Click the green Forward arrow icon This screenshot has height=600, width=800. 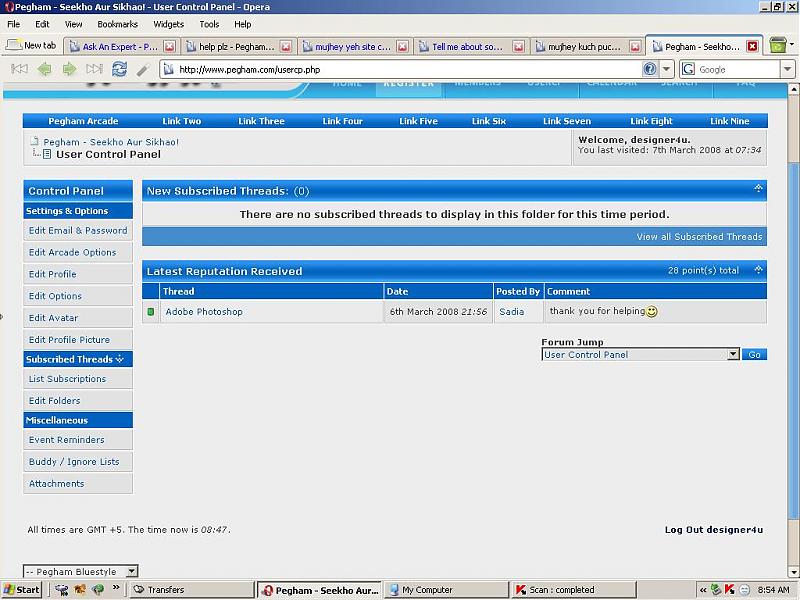[69, 69]
